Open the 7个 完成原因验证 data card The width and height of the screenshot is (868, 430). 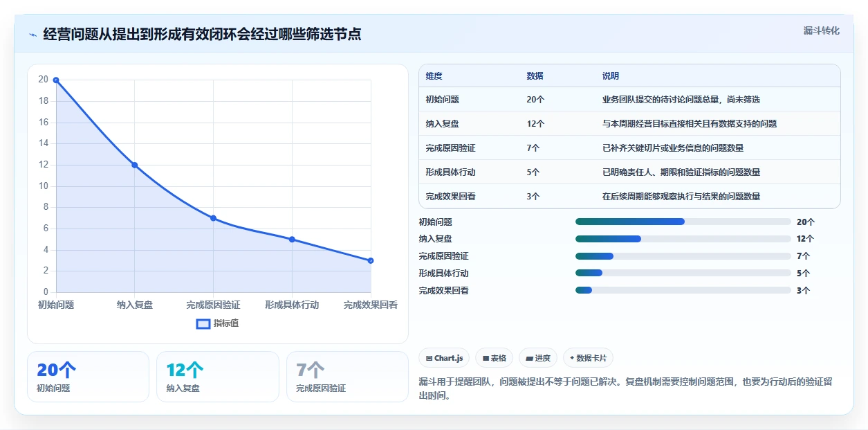347,377
